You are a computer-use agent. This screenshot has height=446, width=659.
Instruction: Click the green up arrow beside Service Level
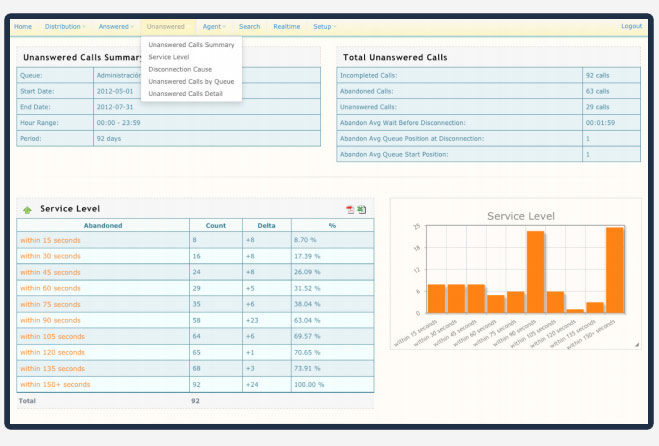tap(27, 209)
